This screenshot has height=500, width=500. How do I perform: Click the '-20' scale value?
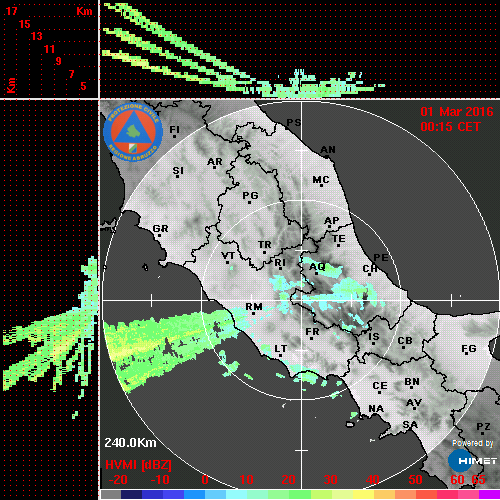click(118, 480)
